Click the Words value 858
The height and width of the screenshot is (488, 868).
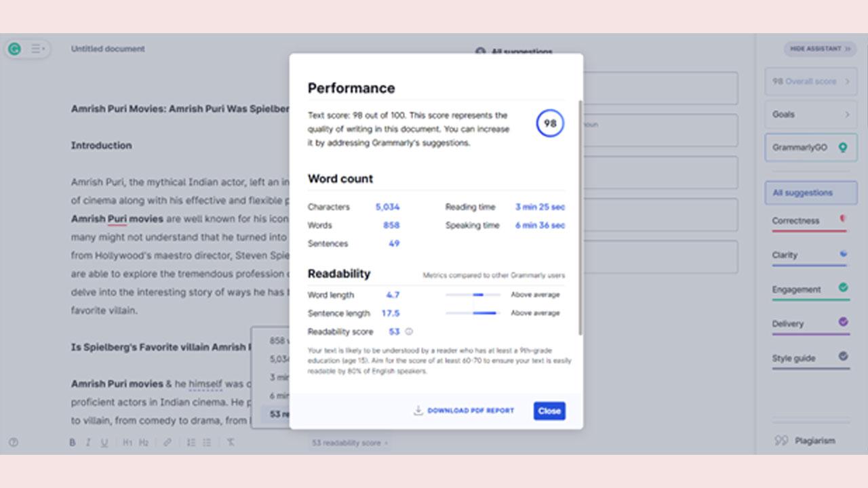click(x=391, y=226)
